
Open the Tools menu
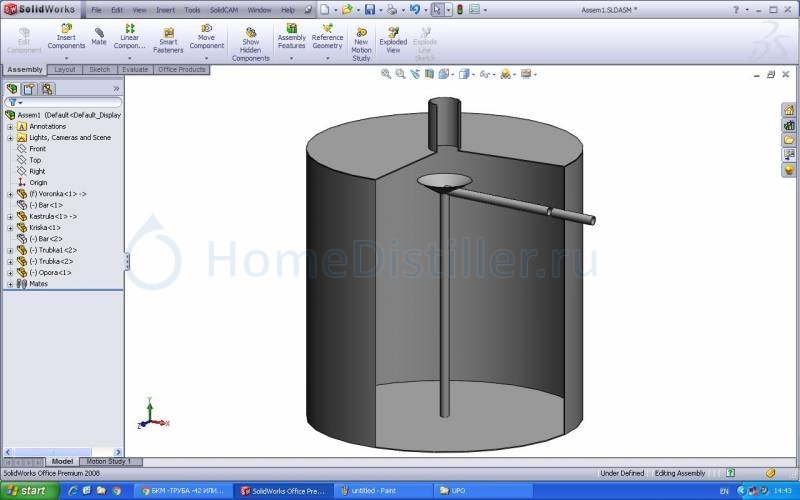coord(192,10)
